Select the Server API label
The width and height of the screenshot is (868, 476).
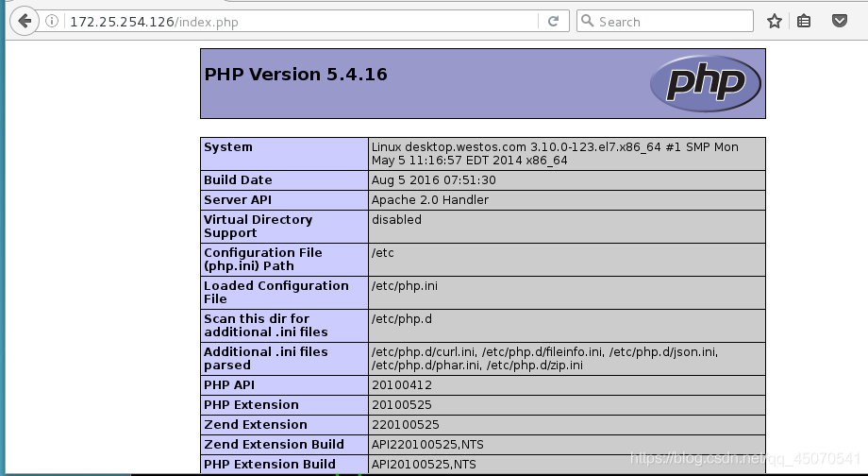coord(238,200)
